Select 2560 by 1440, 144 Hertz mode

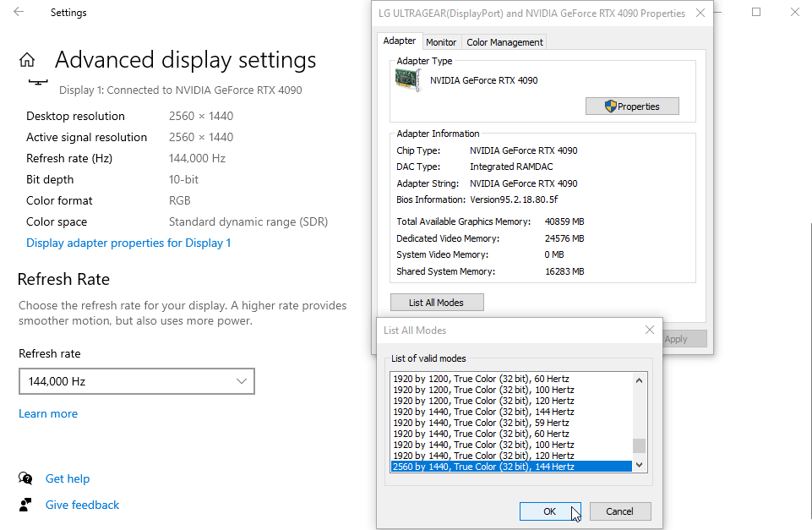point(511,467)
